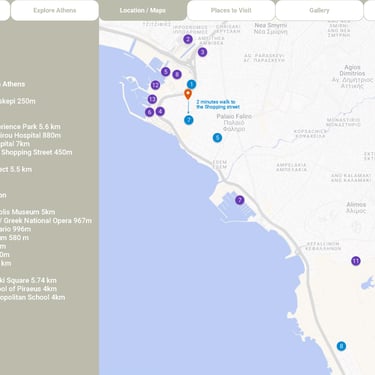375x375 pixels.
Task: Click the 'Shopping Street 450m' sidebar entry
Action: 36,152
